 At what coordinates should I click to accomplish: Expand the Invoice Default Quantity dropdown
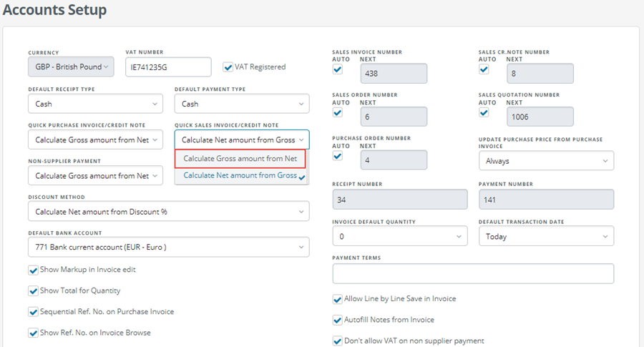(x=400, y=236)
